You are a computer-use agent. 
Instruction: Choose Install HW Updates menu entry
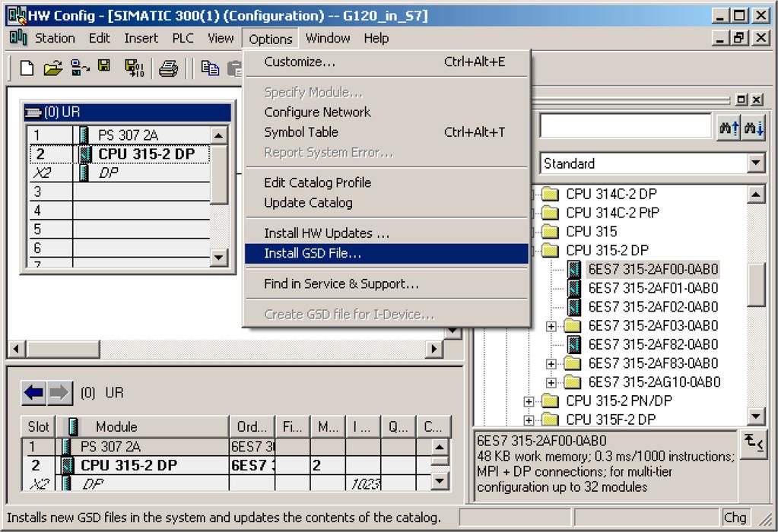386,233
